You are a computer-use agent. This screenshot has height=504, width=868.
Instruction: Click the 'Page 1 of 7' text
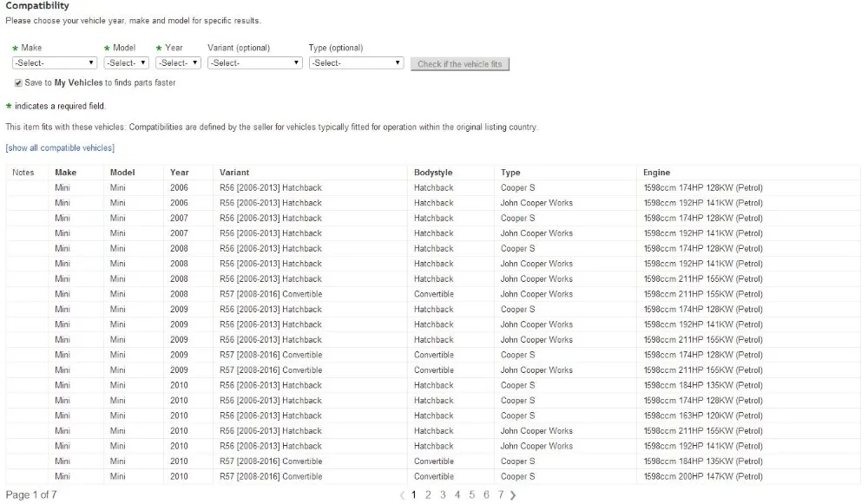click(31, 494)
